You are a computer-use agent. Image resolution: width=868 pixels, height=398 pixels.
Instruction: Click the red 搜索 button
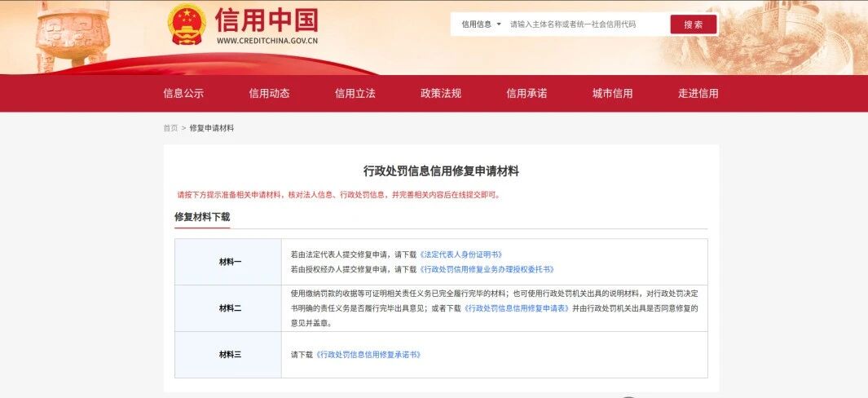tap(693, 24)
